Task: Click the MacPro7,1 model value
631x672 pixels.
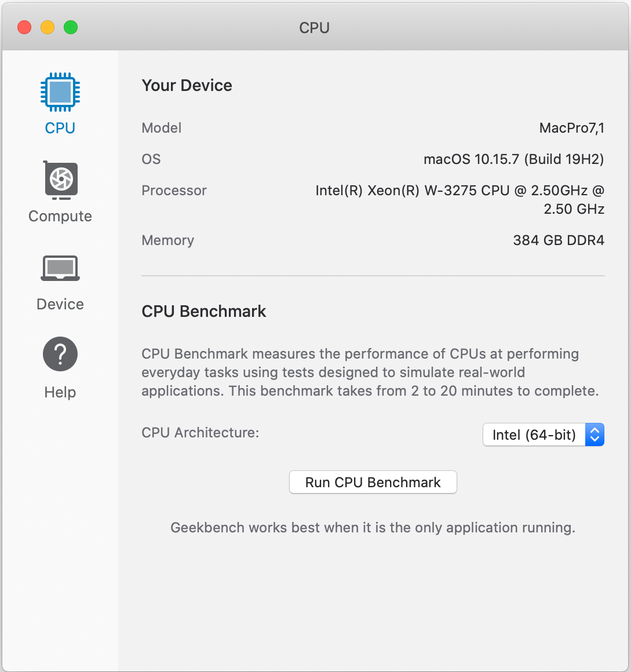Action: (x=572, y=127)
